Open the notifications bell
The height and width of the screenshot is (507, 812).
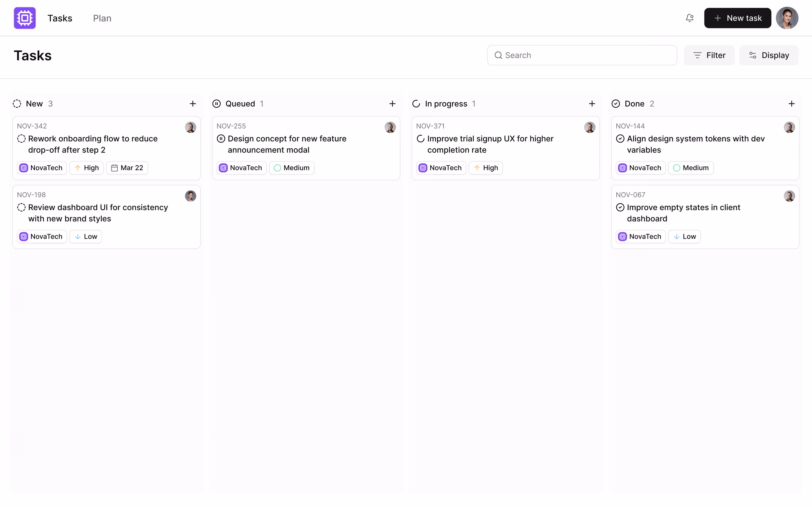pos(689,18)
